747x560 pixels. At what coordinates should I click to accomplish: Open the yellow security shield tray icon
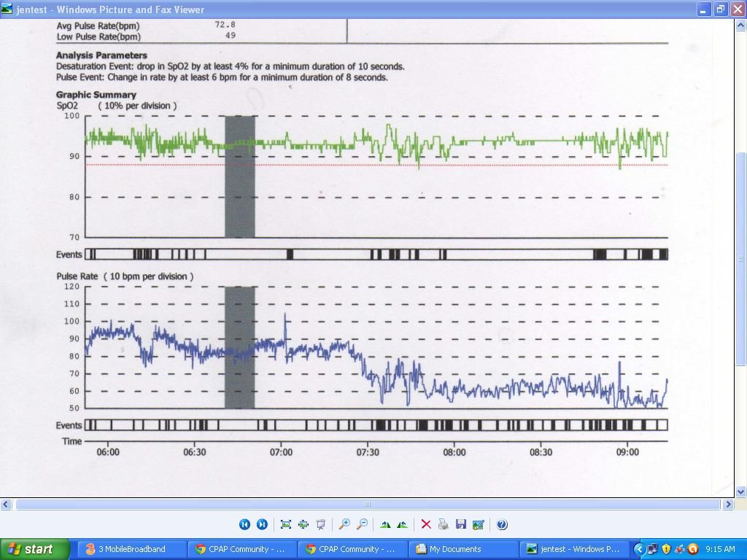666,549
